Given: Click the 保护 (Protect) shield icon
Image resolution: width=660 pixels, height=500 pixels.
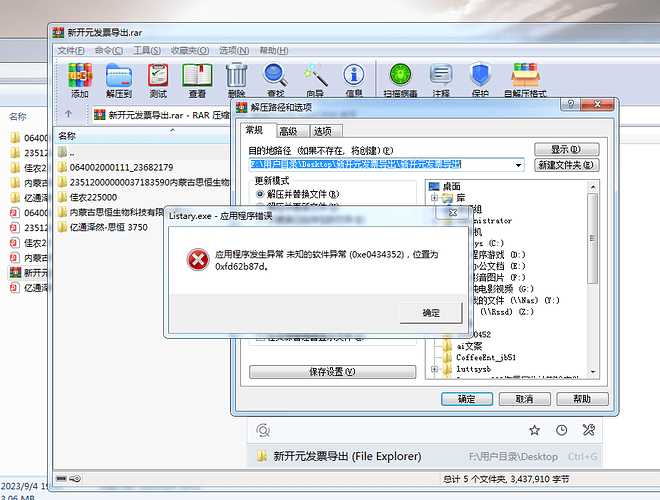Looking at the screenshot, I should [x=480, y=80].
